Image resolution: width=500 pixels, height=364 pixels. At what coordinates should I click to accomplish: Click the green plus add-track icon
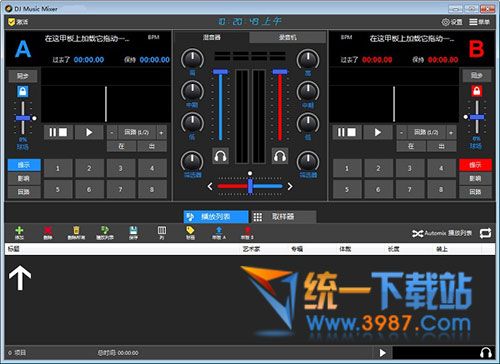pyautogui.click(x=19, y=230)
